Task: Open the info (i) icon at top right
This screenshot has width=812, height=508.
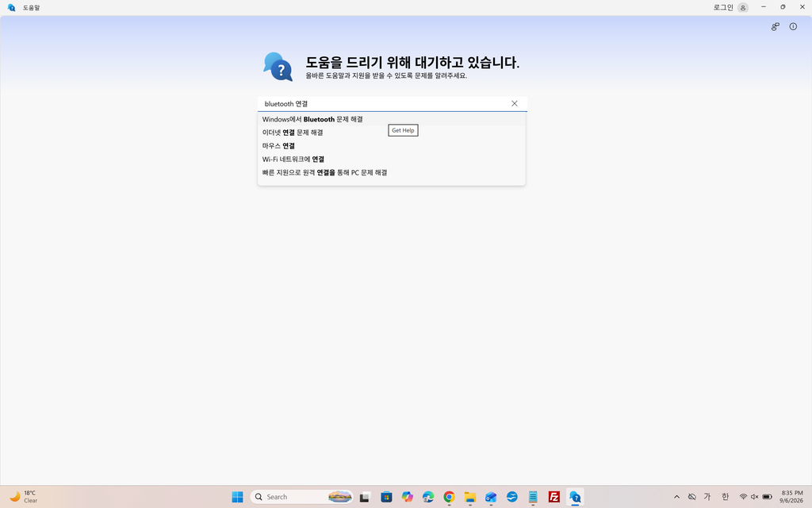Action: click(x=793, y=26)
